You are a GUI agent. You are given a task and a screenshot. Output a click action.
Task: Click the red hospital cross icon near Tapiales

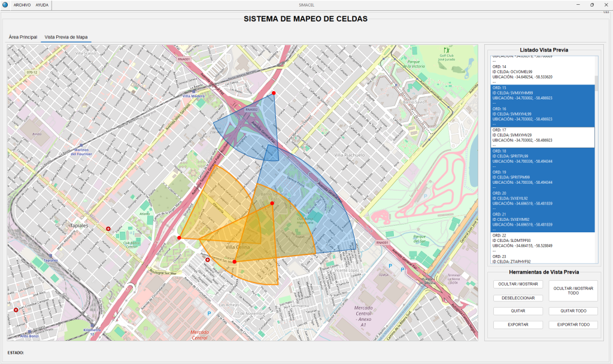tap(108, 229)
